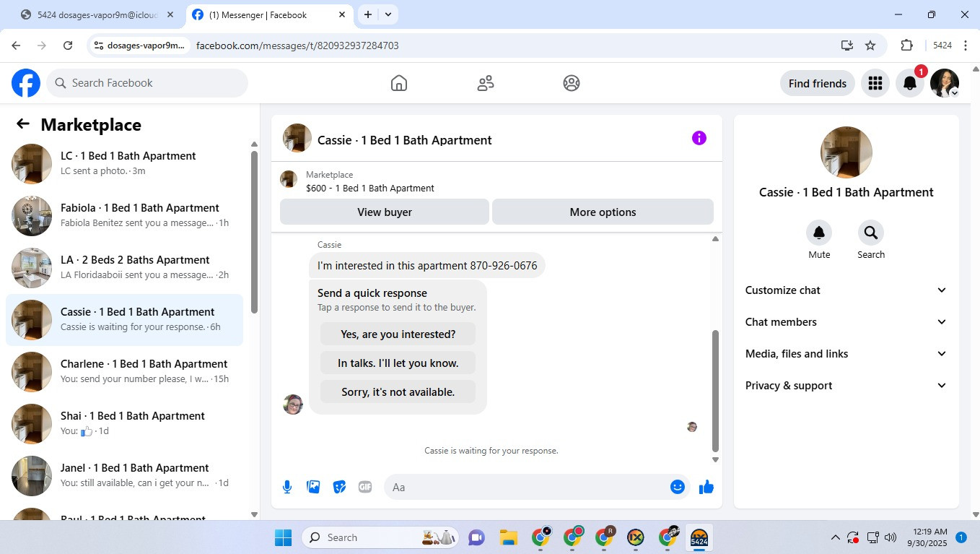Screen dimensions: 980x554
Task: Click the browser address bar URL
Action: tap(297, 46)
